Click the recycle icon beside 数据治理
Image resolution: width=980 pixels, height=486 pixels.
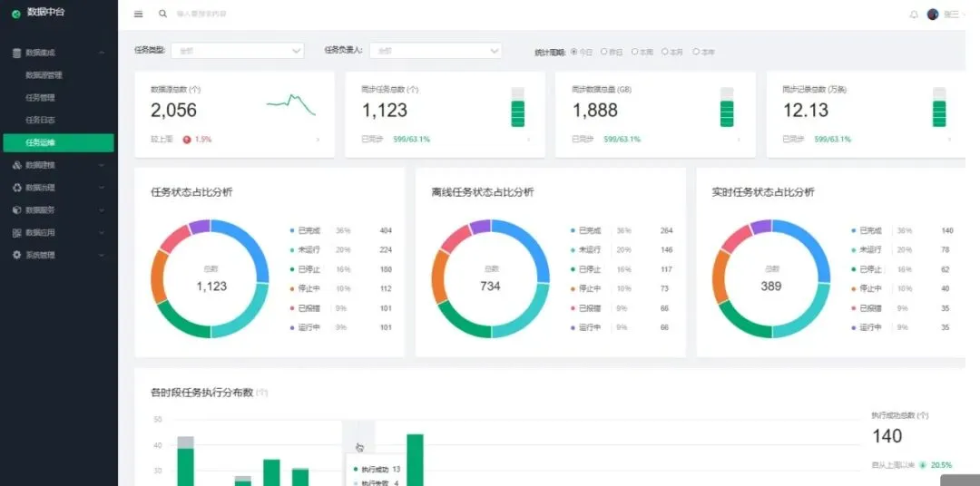coord(17,188)
